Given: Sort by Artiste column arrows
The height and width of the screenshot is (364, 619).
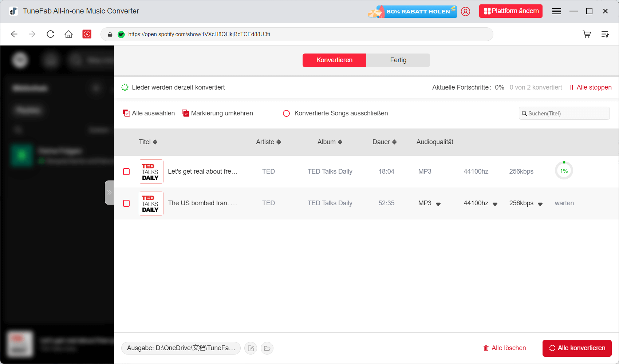Looking at the screenshot, I should [x=279, y=142].
